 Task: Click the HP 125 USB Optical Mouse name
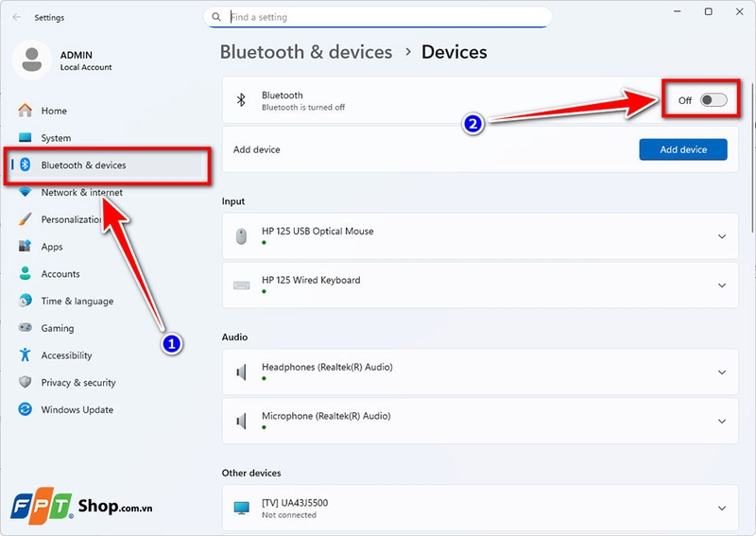pyautogui.click(x=318, y=231)
